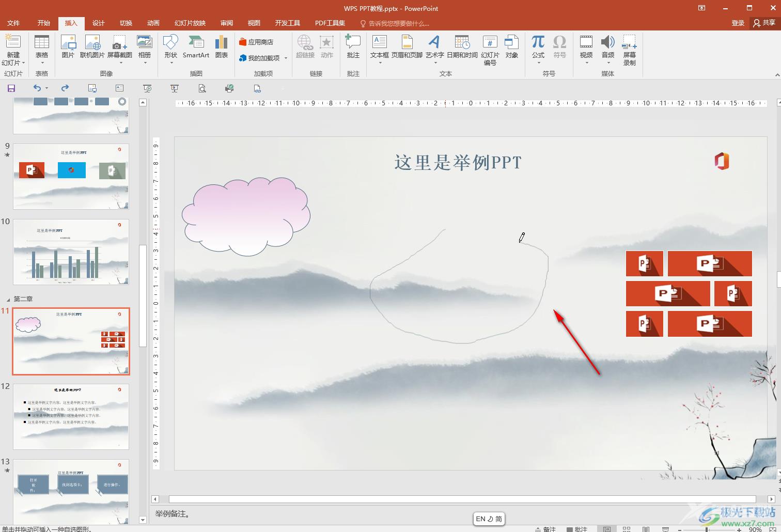Expand the 相册 photo album dropdown

[145, 63]
